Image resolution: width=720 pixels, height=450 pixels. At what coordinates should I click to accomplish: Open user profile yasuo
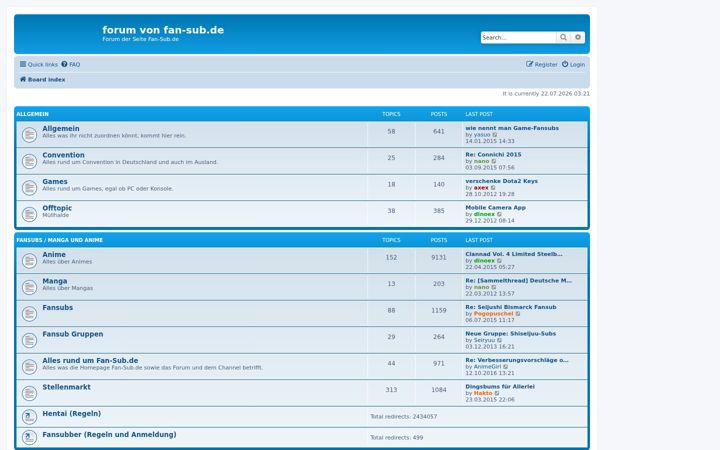tap(482, 135)
